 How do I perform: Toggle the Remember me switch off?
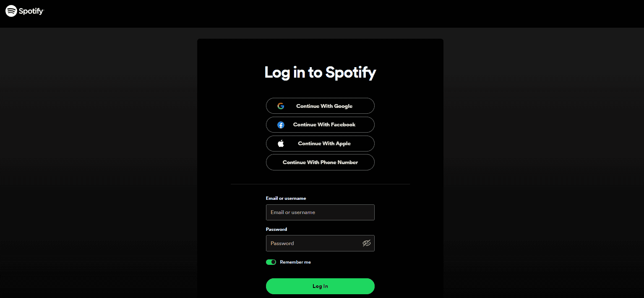(271, 262)
